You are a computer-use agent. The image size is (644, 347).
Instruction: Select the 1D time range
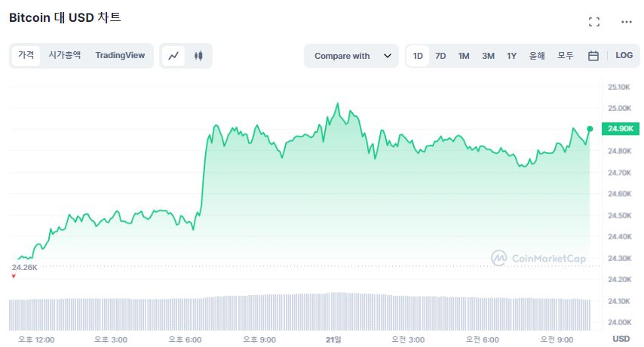click(x=418, y=56)
